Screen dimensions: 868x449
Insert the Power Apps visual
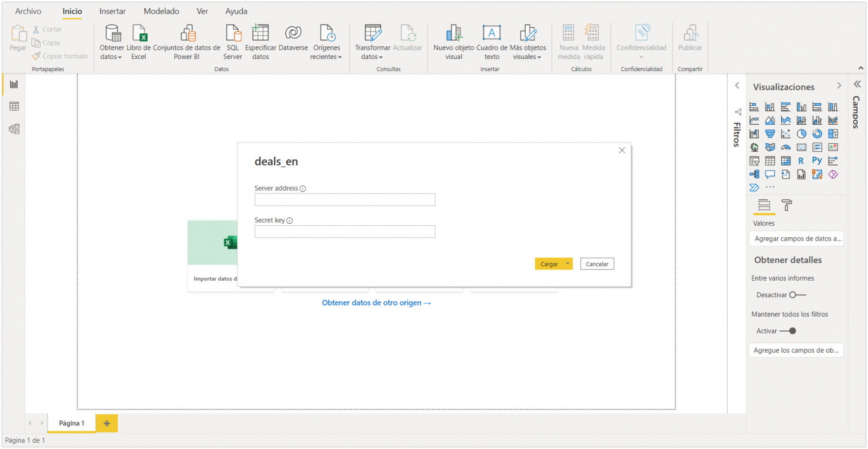(x=833, y=174)
